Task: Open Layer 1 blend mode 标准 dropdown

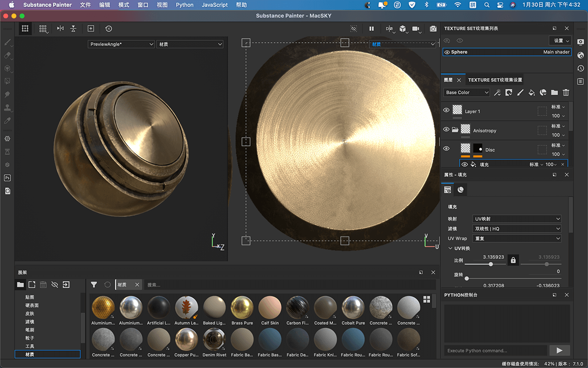Action: 558,107
